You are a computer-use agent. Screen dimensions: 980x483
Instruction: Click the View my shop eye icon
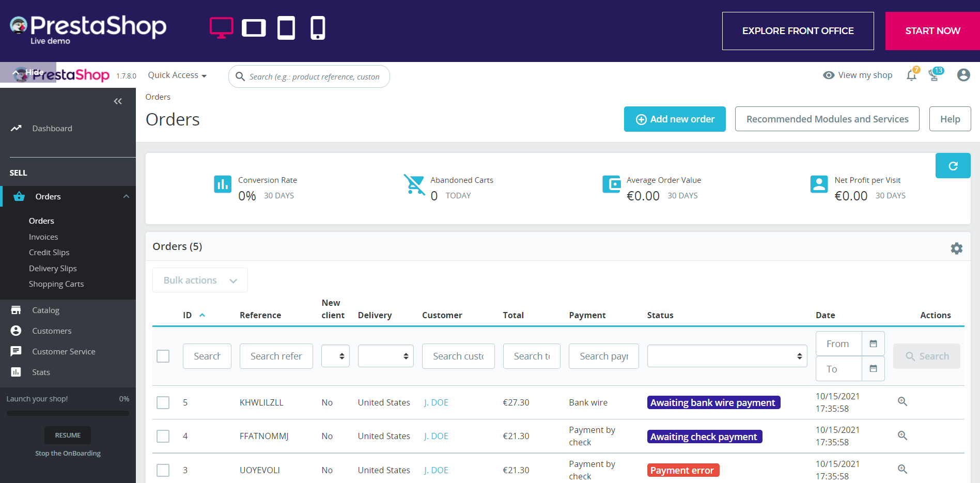(x=829, y=75)
